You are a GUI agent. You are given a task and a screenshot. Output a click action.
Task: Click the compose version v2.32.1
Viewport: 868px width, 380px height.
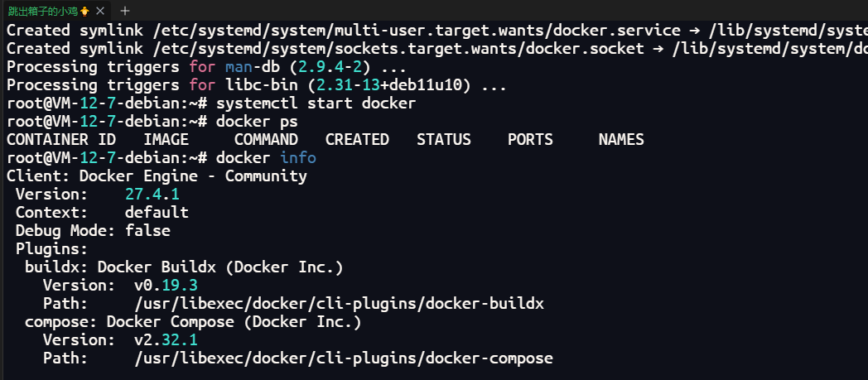166,339
